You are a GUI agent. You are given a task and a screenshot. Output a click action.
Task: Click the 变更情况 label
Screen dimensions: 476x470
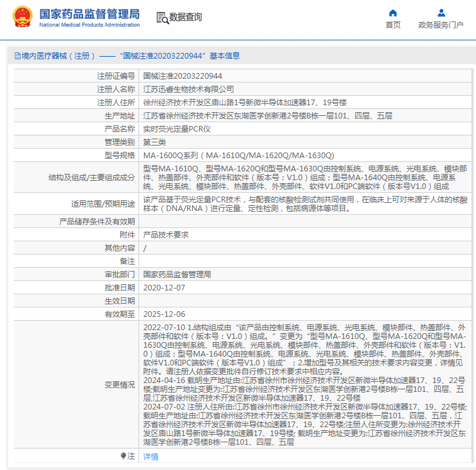click(x=120, y=384)
